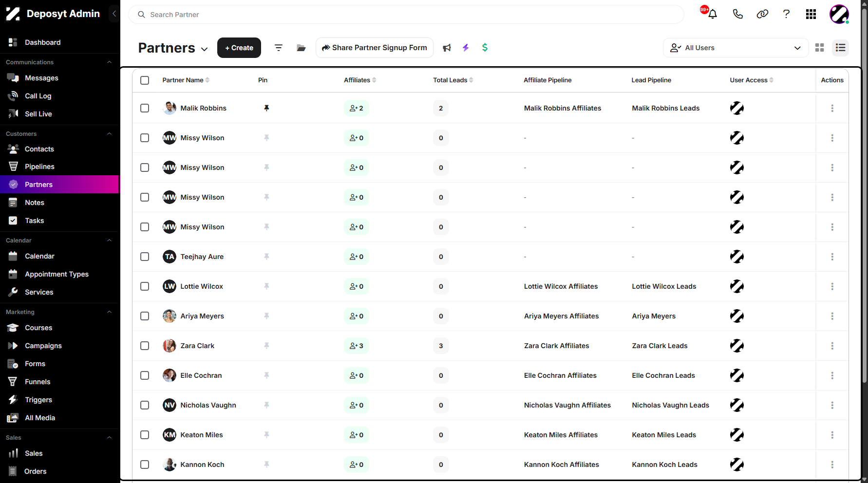Open the phone dialer icon

(x=737, y=14)
